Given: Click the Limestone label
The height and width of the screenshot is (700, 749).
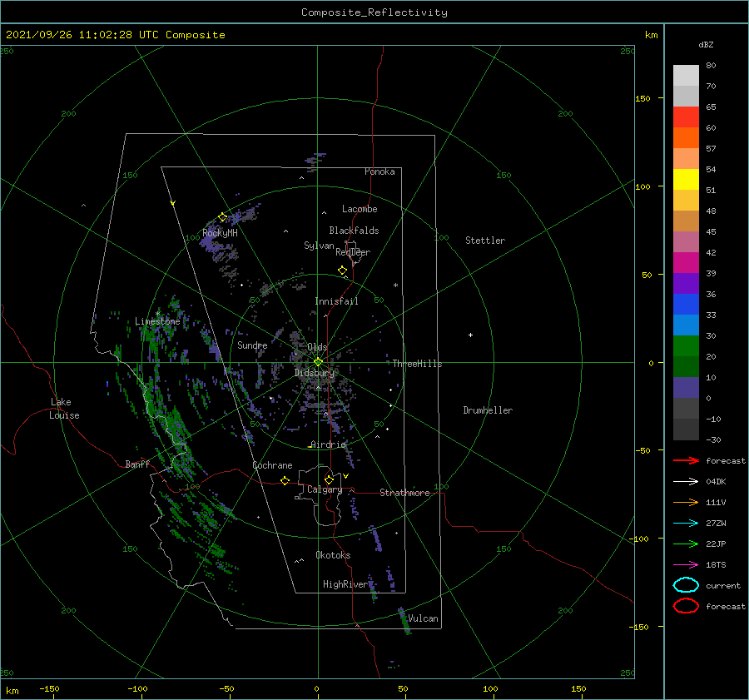Looking at the screenshot, I should (157, 321).
